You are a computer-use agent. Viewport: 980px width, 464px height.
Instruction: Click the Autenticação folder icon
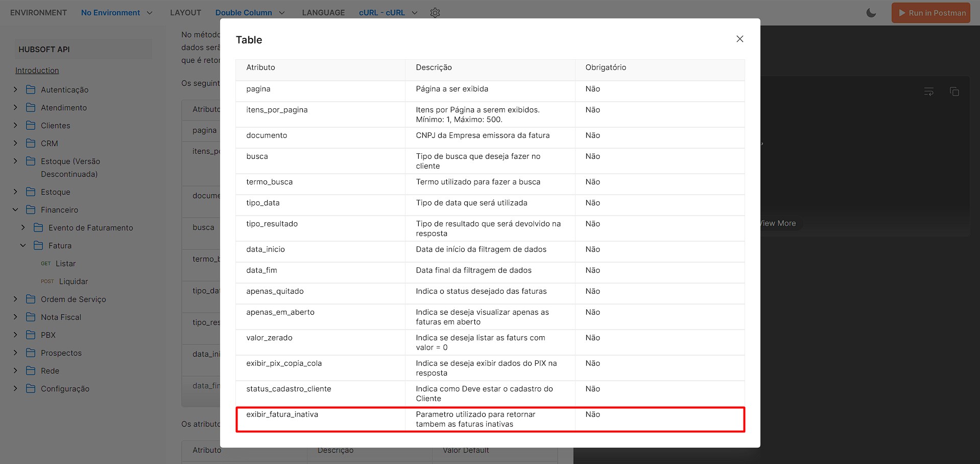click(x=31, y=89)
